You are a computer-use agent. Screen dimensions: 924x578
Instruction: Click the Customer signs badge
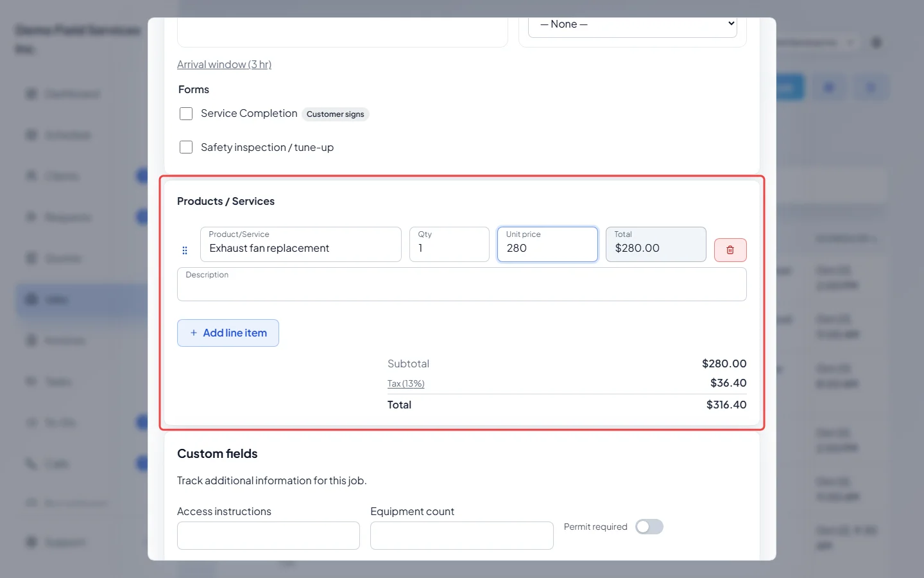pos(336,114)
